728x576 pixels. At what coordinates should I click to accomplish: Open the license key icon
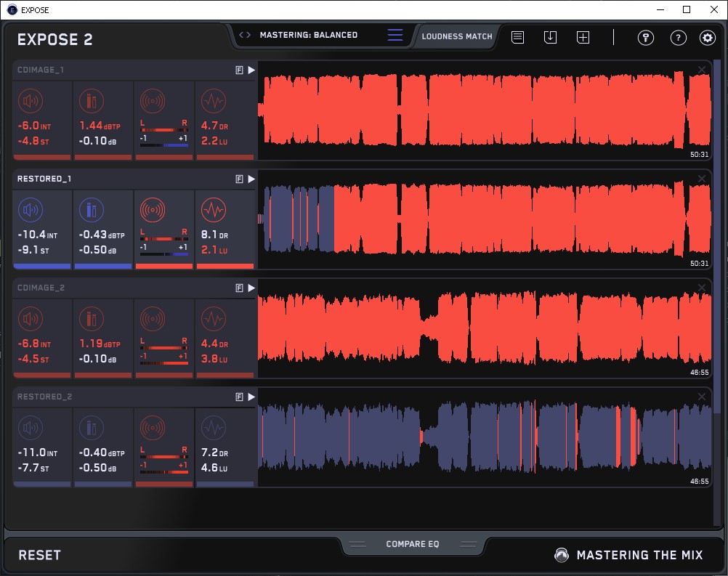tap(645, 38)
